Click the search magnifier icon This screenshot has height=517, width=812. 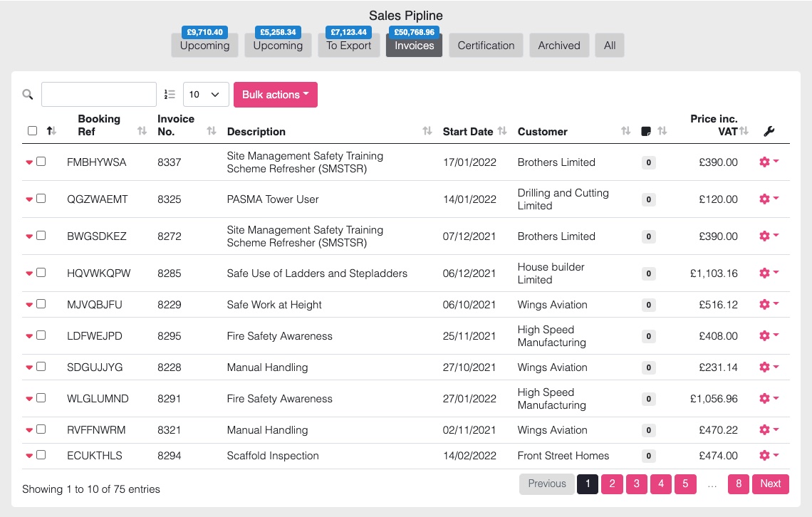(28, 95)
